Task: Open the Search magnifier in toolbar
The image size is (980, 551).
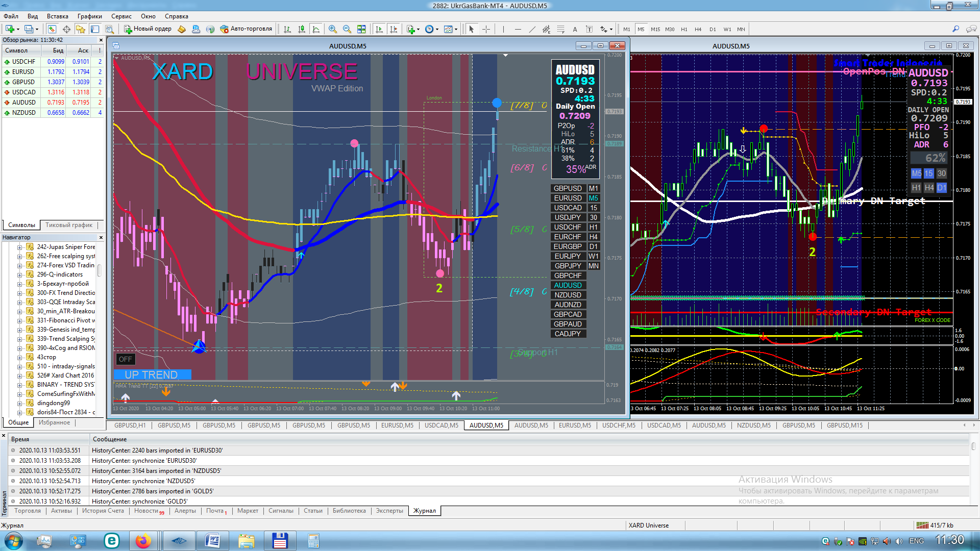Action: (x=955, y=29)
